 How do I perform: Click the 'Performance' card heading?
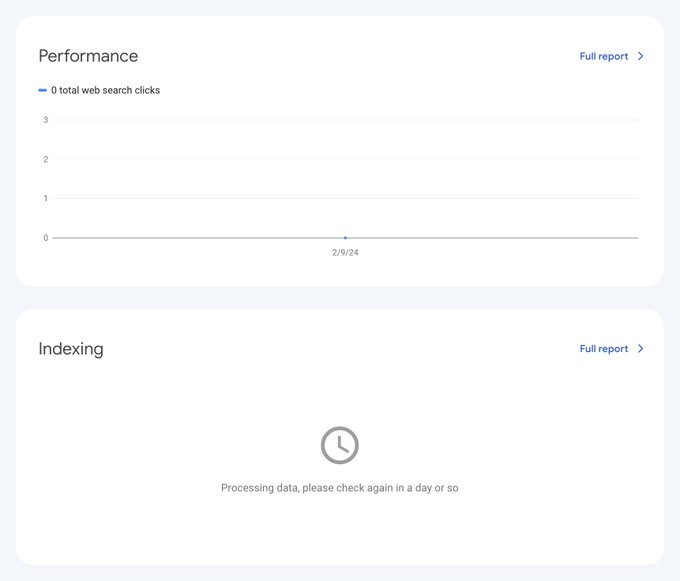pos(88,56)
